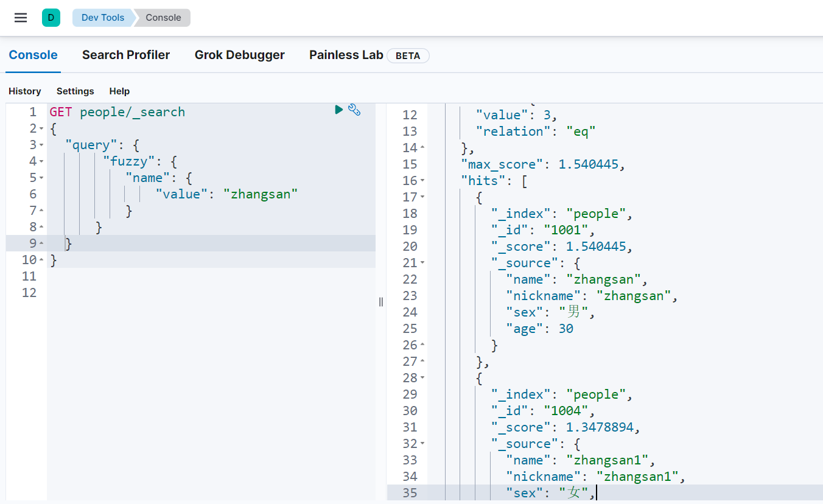Place cursor on empty editor line 11
Screen dimensions: 823x504
coord(183,276)
